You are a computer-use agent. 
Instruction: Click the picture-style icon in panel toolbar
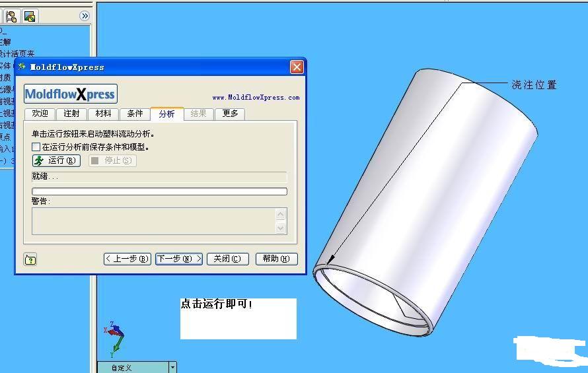[x=30, y=16]
